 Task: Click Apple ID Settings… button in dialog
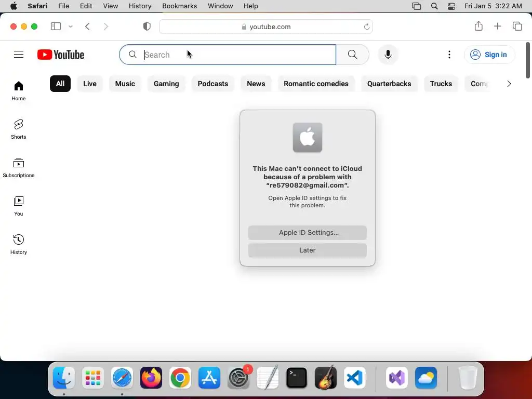(308, 233)
